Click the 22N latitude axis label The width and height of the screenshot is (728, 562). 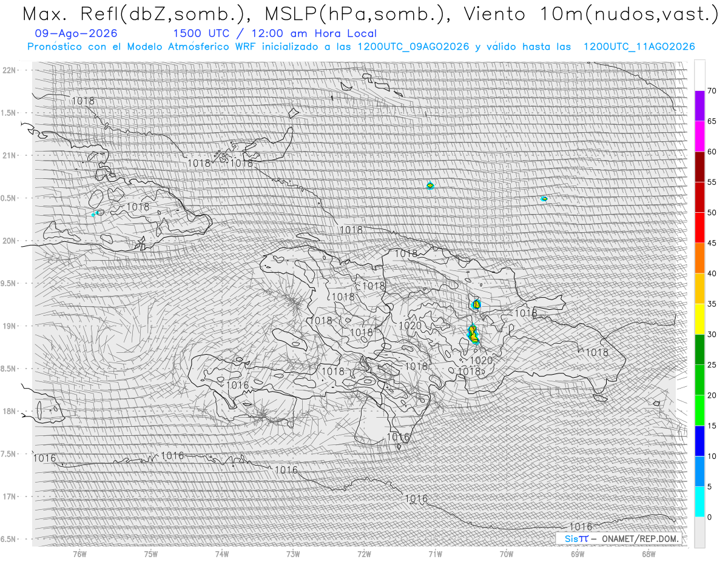[x=10, y=70]
